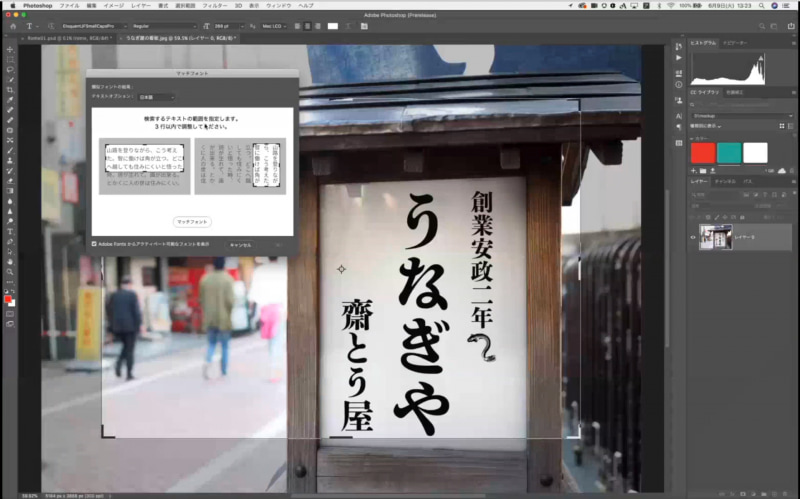
Task: Open the Character panel icon
Action: (679, 116)
